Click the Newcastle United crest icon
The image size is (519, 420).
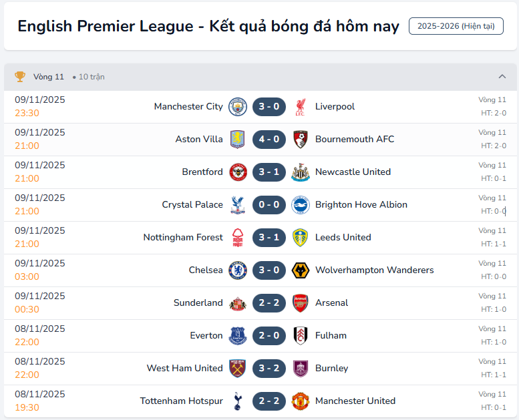coord(301,172)
